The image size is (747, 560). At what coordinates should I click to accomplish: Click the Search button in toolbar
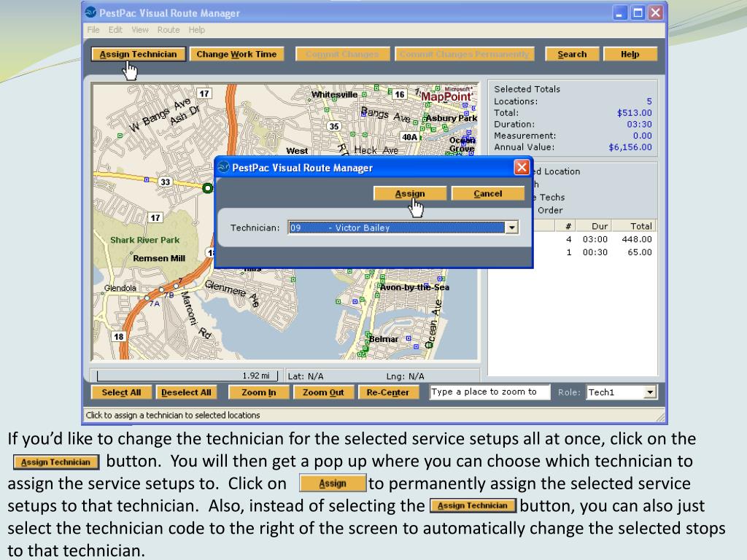[x=572, y=54]
